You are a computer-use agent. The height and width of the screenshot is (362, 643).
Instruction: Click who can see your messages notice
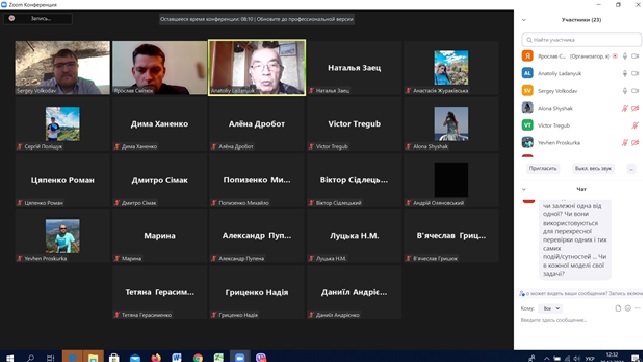click(581, 294)
